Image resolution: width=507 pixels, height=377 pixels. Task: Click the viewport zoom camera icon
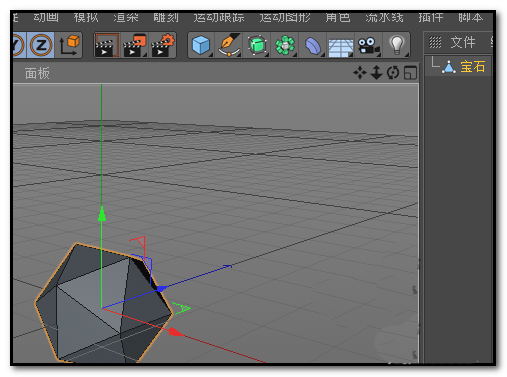(x=376, y=72)
